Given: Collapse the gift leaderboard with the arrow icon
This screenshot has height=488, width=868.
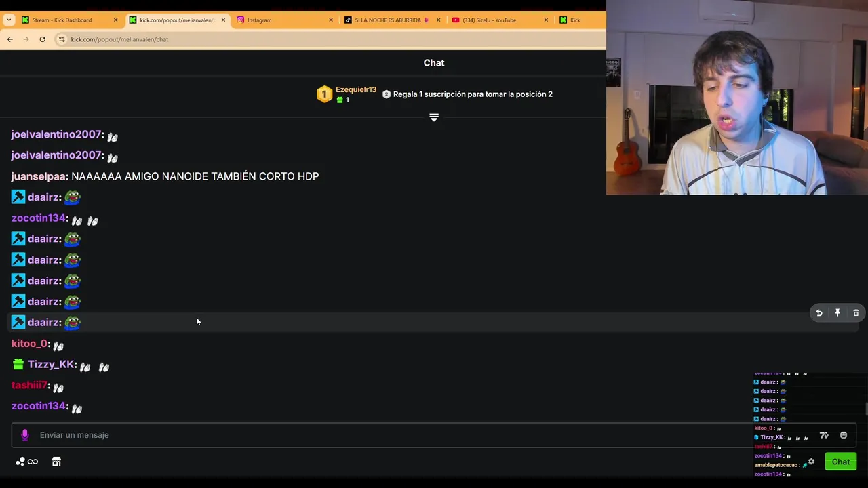Looking at the screenshot, I should click(x=434, y=117).
